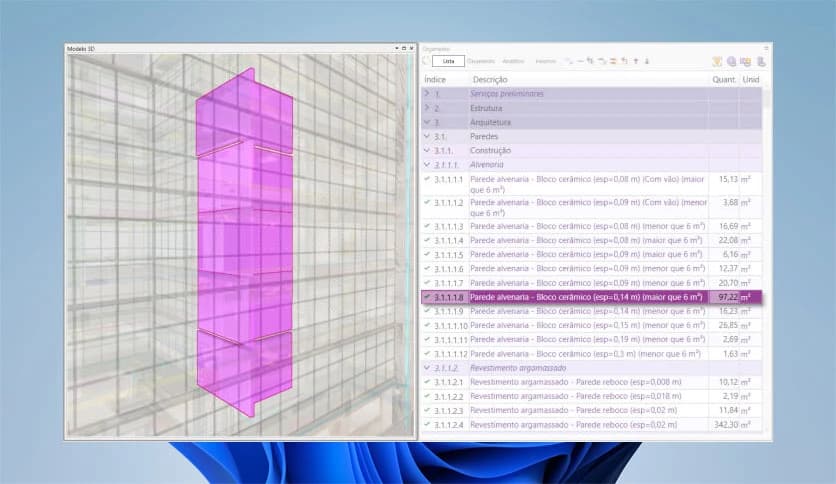The width and height of the screenshot is (836, 484).
Task: Click the Quant. column header
Action: (723, 78)
